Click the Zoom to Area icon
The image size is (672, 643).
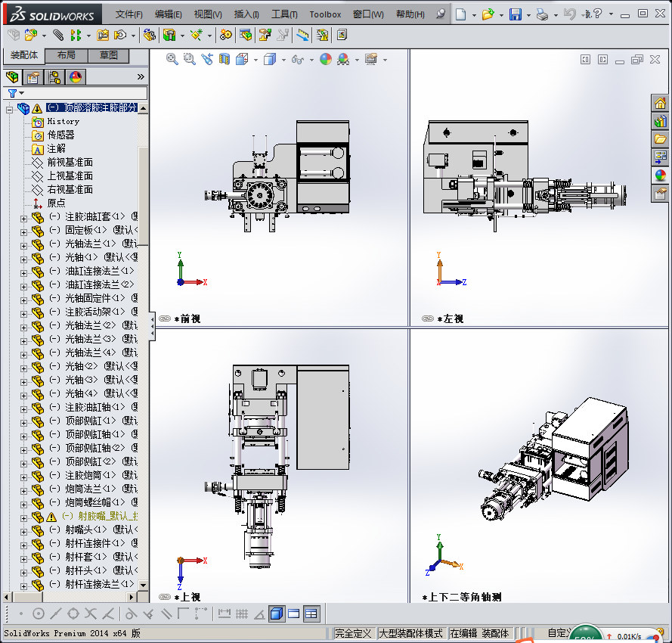pyautogui.click(x=190, y=59)
